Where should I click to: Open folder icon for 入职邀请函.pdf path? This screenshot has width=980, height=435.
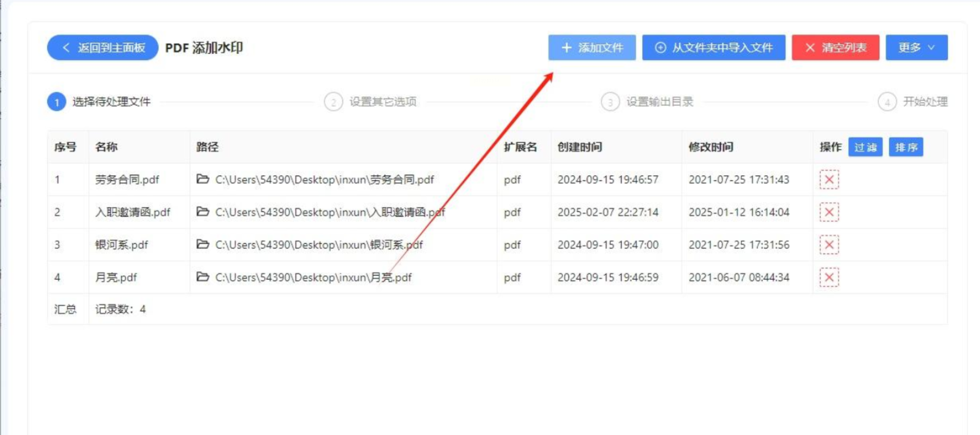point(202,211)
